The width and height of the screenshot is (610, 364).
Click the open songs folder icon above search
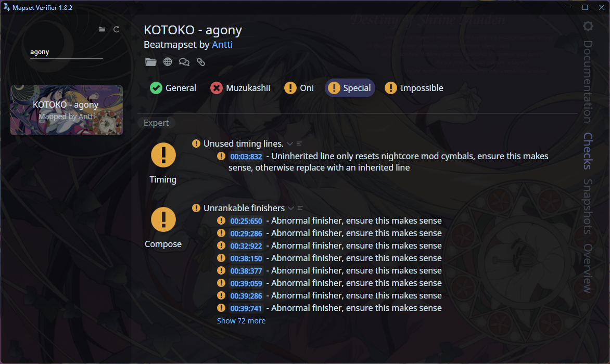click(x=102, y=30)
